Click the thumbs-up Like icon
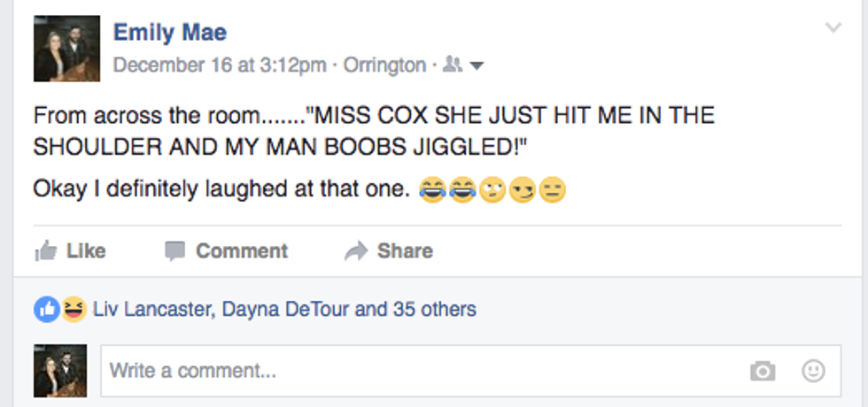 click(x=45, y=251)
